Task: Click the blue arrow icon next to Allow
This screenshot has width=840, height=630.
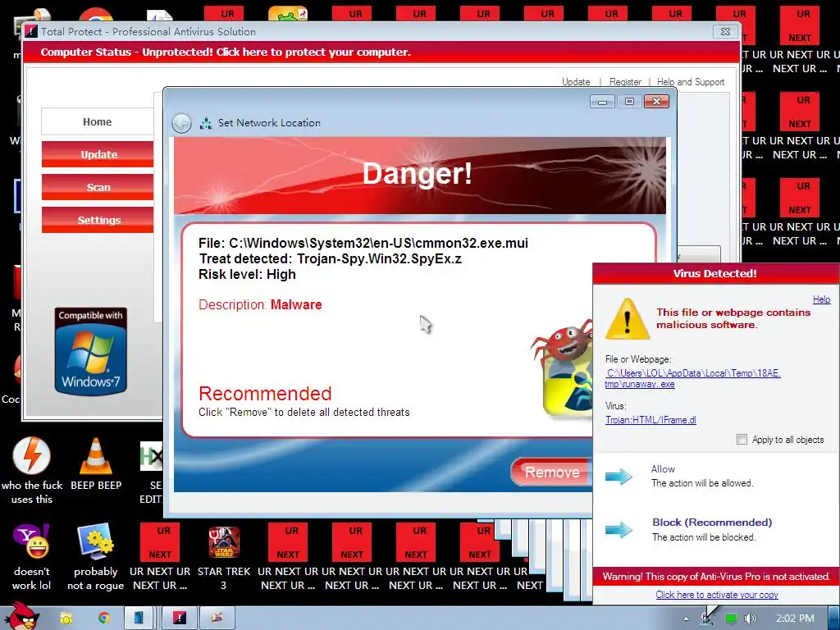Action: click(619, 476)
